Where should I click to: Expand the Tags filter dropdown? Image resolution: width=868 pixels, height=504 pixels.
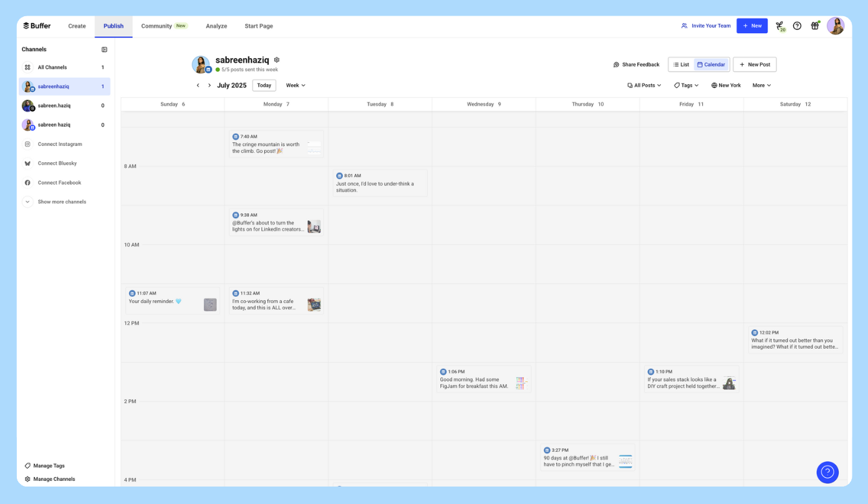click(685, 85)
